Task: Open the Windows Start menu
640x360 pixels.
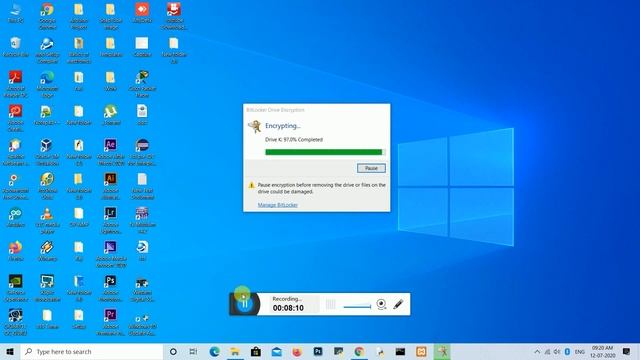Action: coord(10,351)
